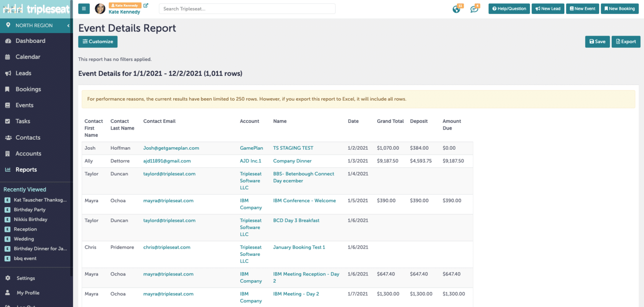Click the Tasks checkmark icon
Screen dimensions: 644x307
(8, 121)
